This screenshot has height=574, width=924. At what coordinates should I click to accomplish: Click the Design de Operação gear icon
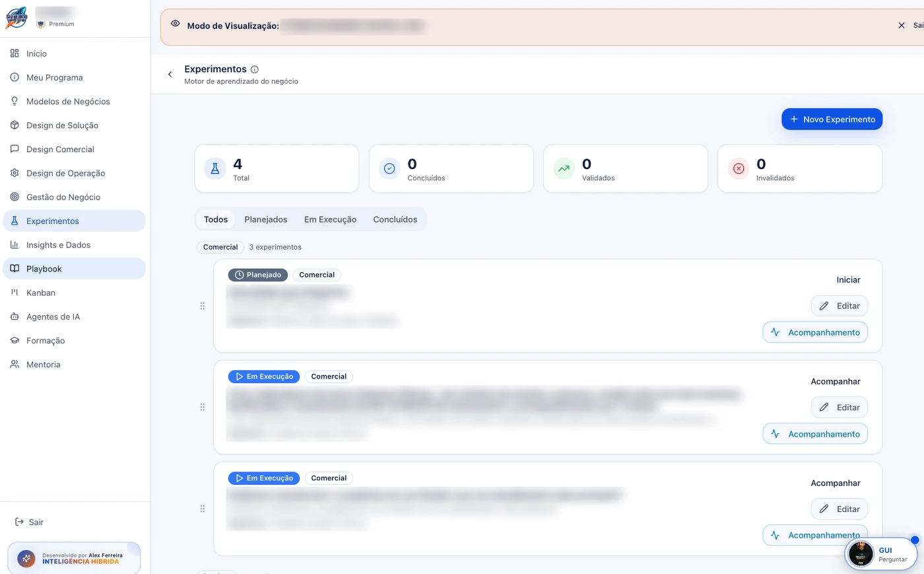(x=15, y=173)
